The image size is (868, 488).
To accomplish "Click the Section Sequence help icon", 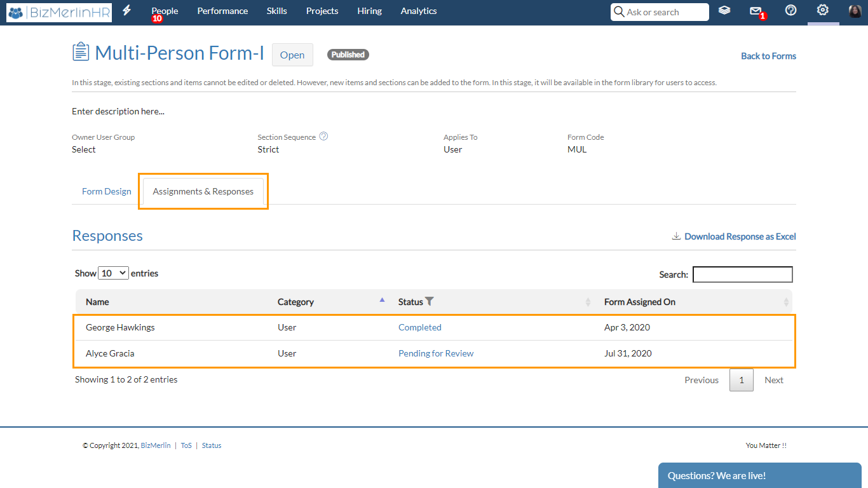I will pyautogui.click(x=323, y=136).
